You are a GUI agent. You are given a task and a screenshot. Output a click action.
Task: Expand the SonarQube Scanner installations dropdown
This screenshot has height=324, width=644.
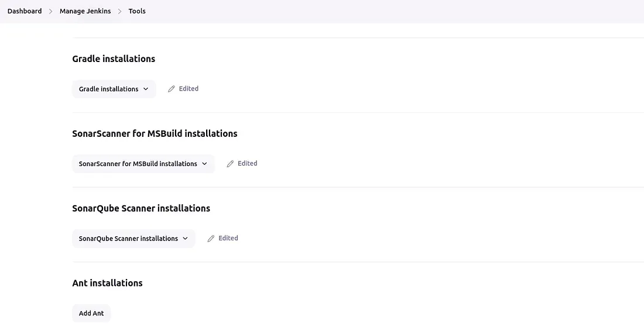[x=133, y=239]
